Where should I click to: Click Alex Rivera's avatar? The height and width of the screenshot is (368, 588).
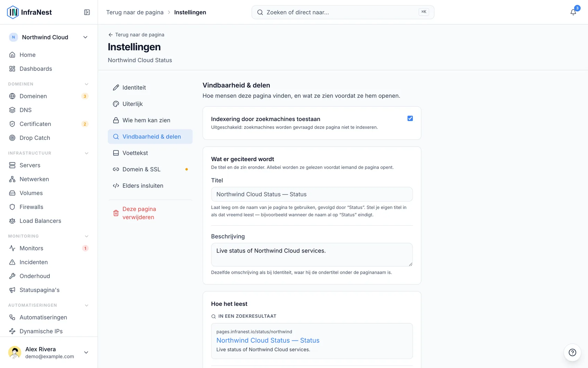pos(15,352)
